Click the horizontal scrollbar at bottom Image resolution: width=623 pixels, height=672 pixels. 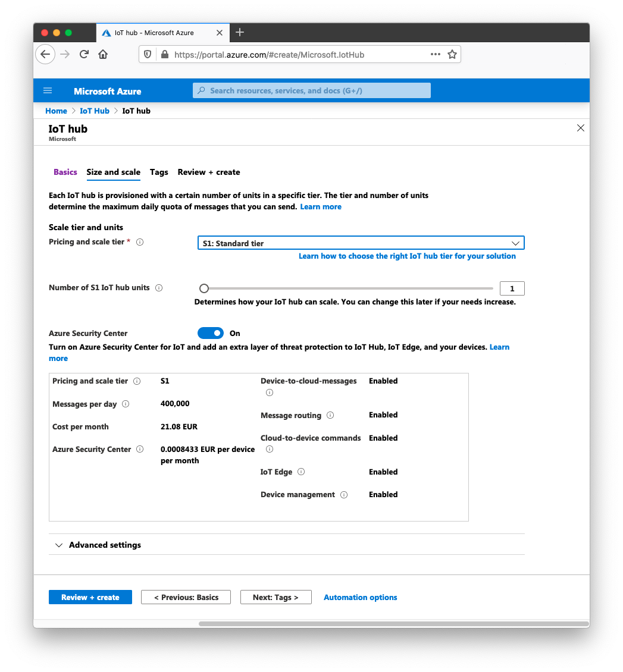click(x=393, y=624)
